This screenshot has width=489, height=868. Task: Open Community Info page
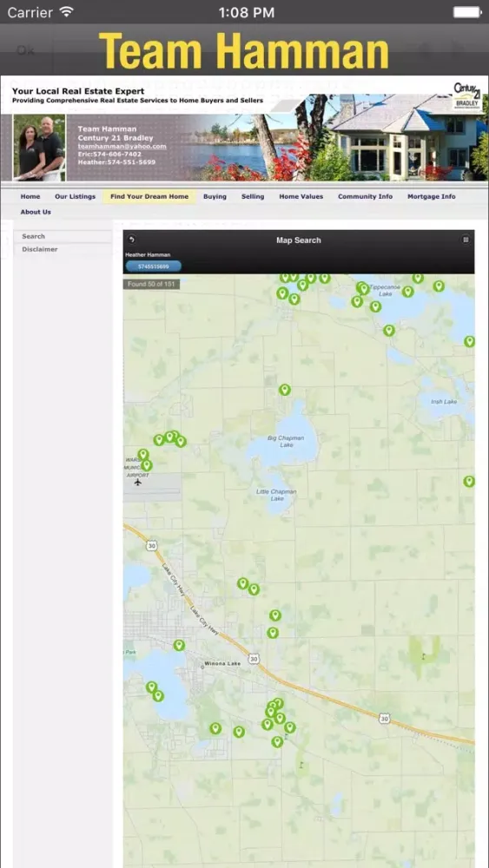(366, 196)
